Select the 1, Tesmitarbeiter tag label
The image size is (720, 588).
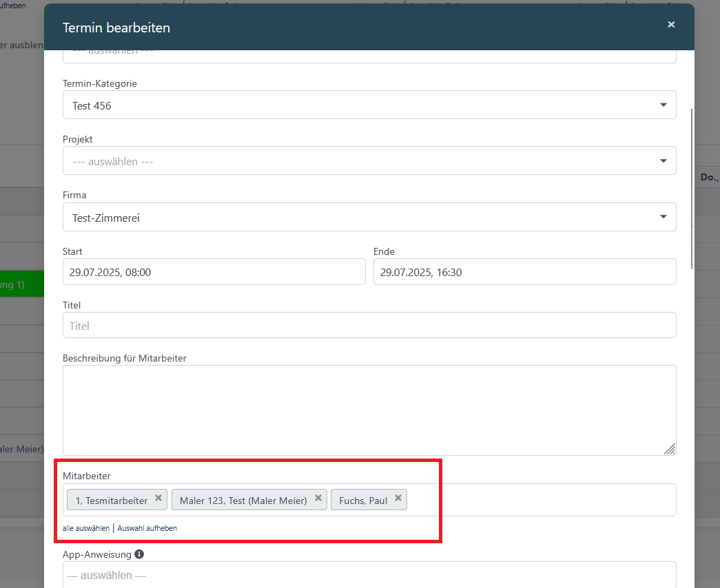(112, 501)
